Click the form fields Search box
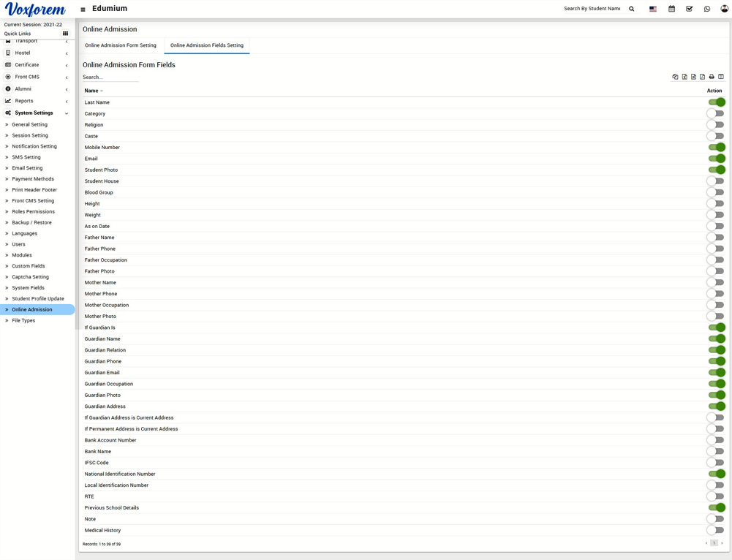Image resolution: width=732 pixels, height=560 pixels. tap(110, 77)
